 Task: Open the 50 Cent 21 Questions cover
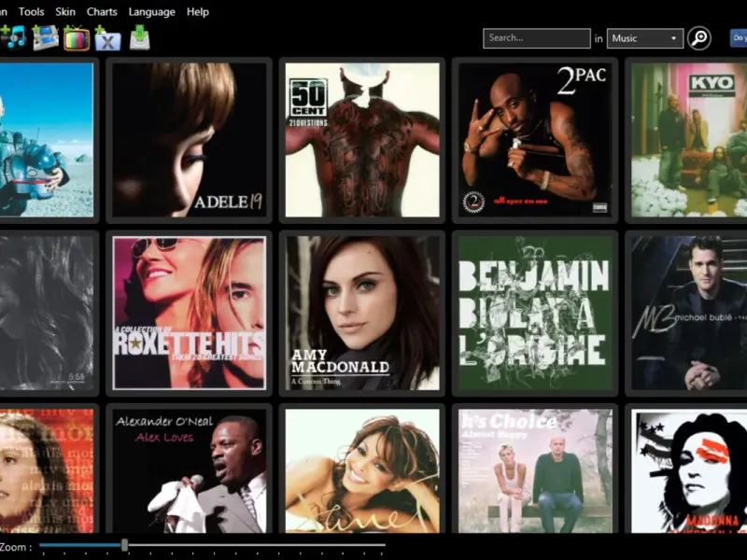[362, 140]
